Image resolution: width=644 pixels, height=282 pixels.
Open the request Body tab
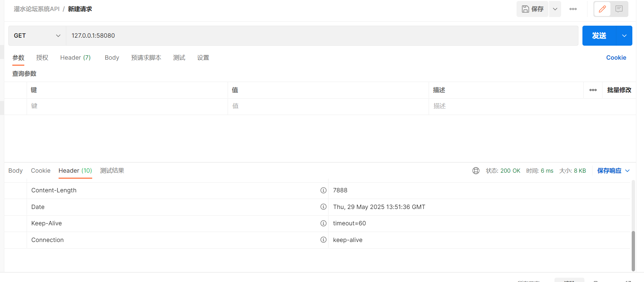(x=112, y=58)
